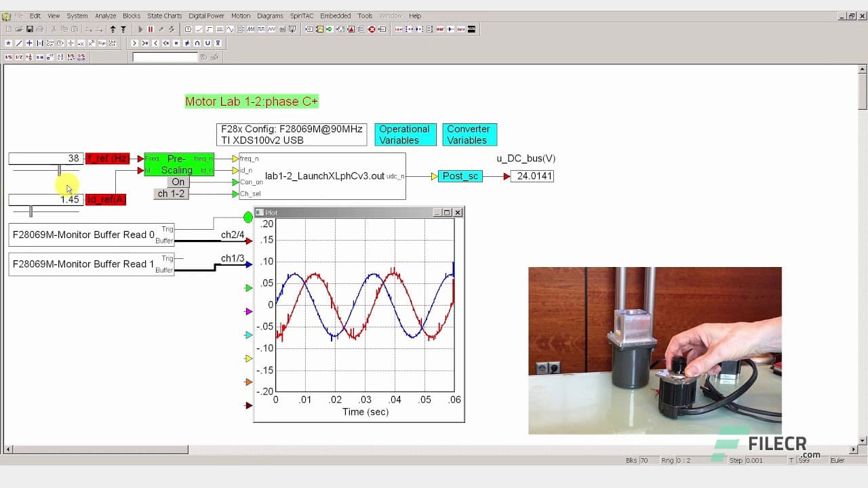Click the green round enable indicator above the Plot
The width and height of the screenshot is (868, 488).
pos(248,217)
